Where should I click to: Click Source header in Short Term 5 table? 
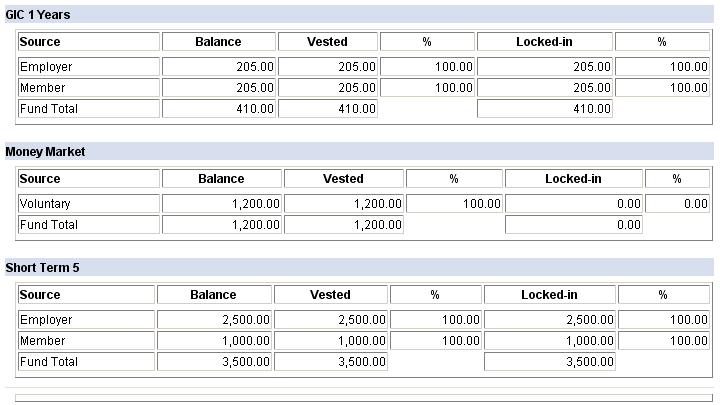point(86,295)
